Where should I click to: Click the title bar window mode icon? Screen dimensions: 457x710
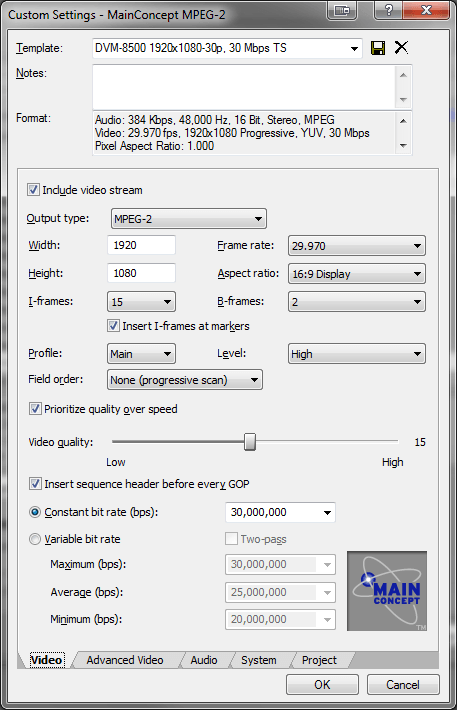(x=342, y=10)
